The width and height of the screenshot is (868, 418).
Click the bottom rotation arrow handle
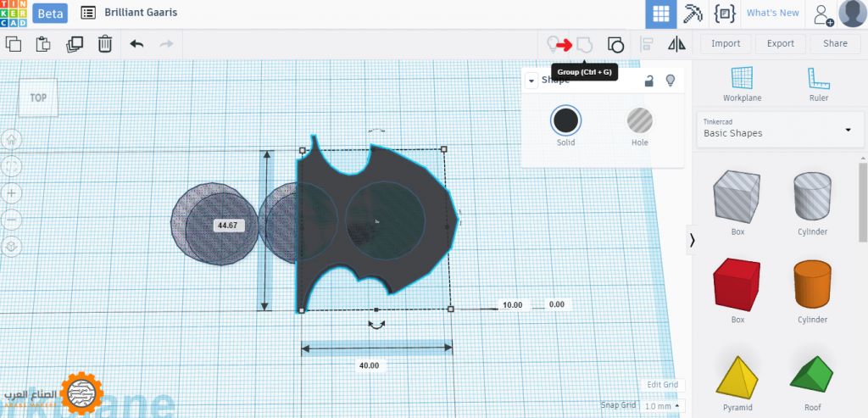pos(377,326)
